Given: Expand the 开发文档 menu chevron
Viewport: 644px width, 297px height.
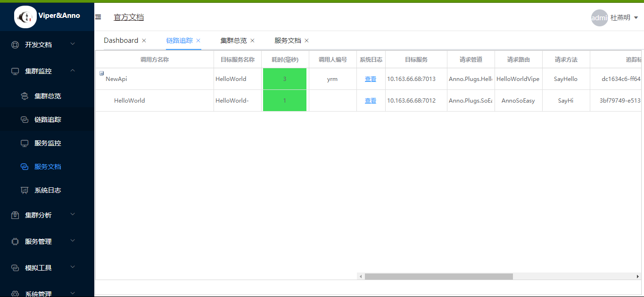Looking at the screenshot, I should (x=73, y=44).
